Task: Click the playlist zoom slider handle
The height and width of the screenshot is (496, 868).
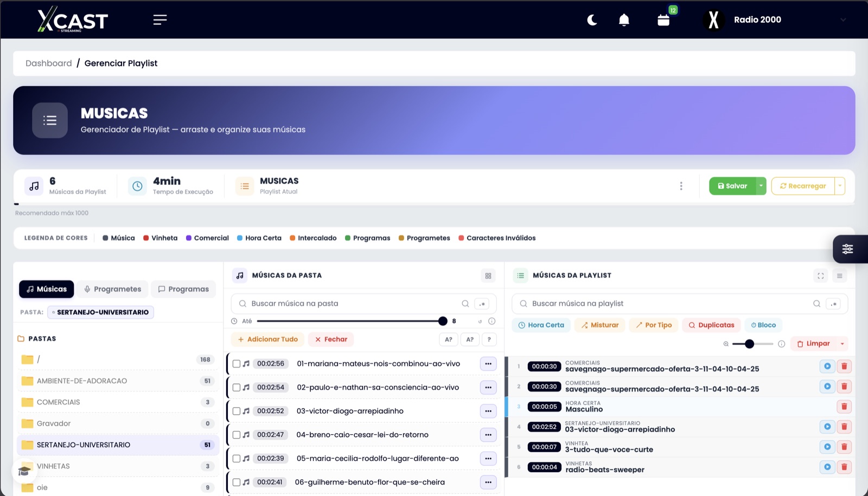Action: pos(749,344)
